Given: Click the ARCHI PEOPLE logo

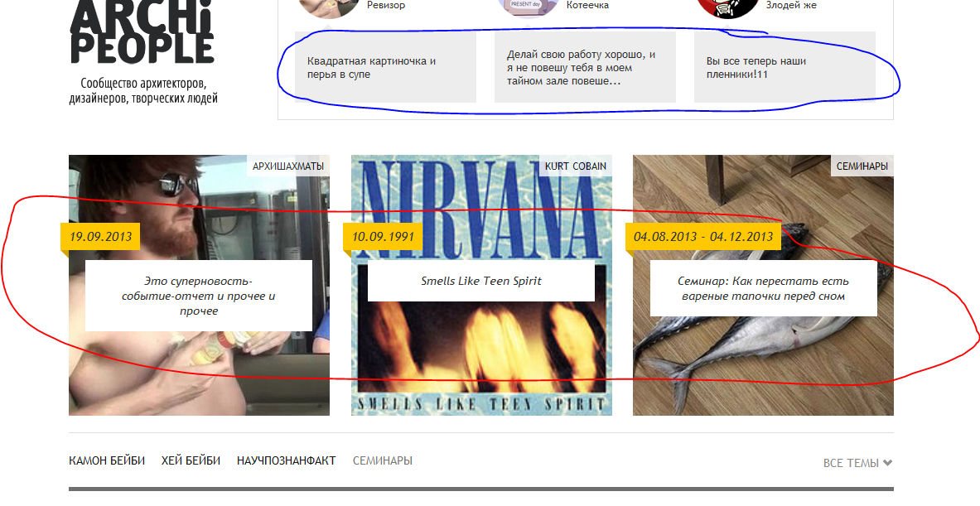Looking at the screenshot, I should point(142,31).
